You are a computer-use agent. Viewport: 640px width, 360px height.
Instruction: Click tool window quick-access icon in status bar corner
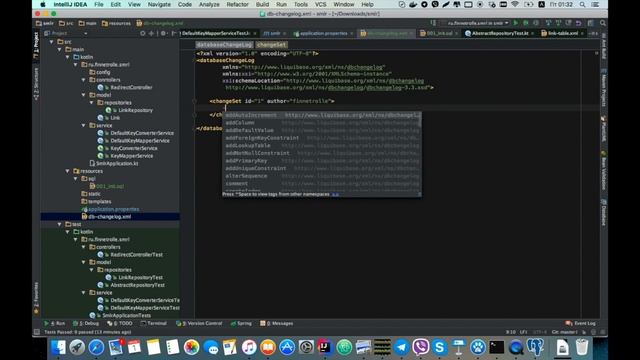pyautogui.click(x=37, y=332)
